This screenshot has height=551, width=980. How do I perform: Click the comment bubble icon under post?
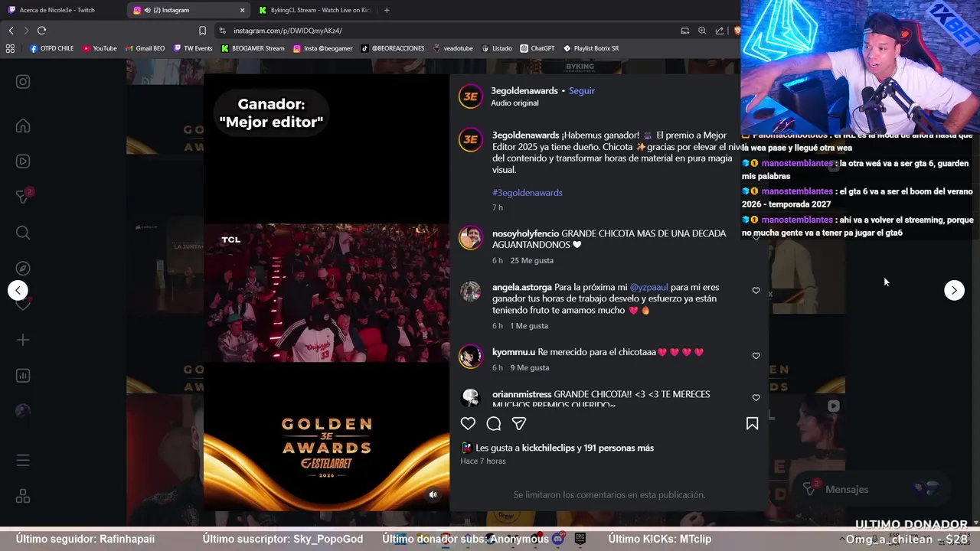coord(494,423)
